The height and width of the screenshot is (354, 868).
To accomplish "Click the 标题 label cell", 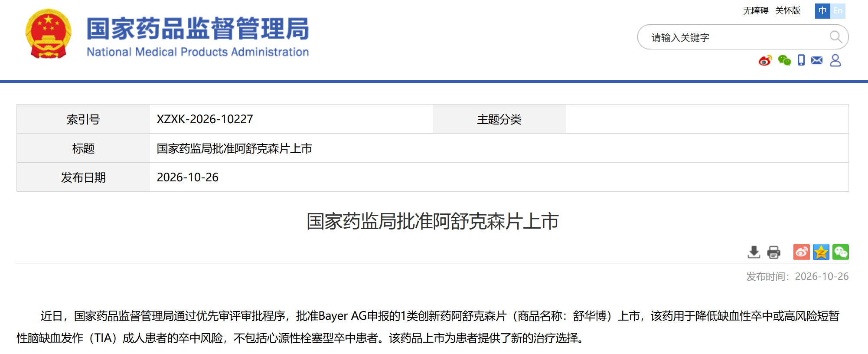I will point(83,148).
